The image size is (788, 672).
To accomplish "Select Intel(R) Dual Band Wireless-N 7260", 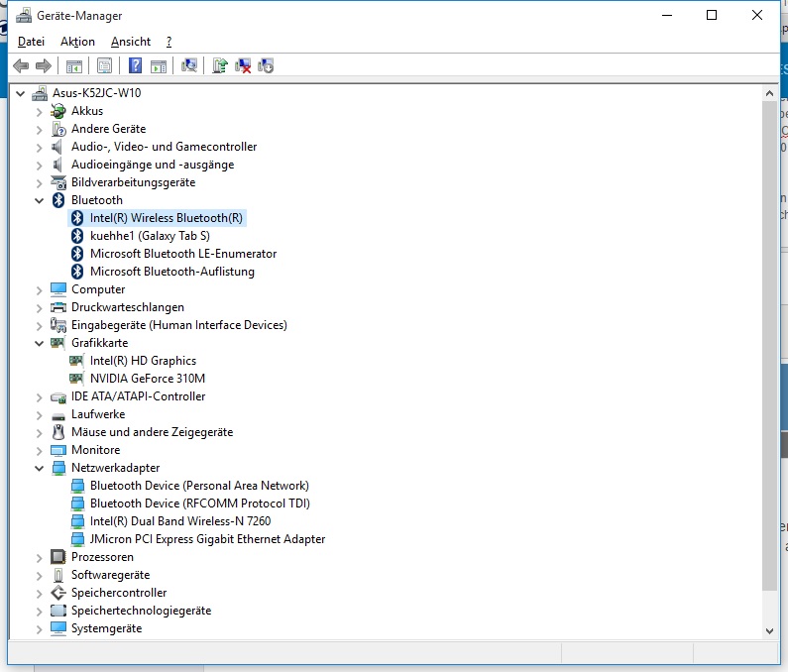I will pos(180,521).
